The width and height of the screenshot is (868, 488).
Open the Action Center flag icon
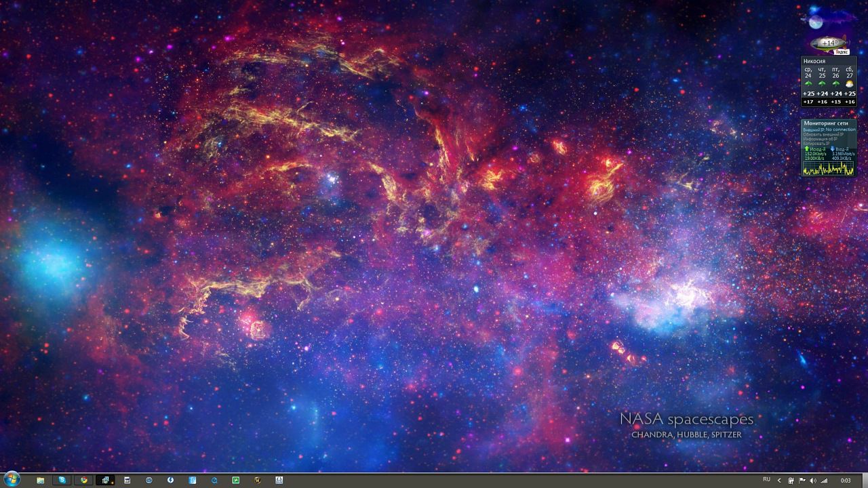point(802,481)
